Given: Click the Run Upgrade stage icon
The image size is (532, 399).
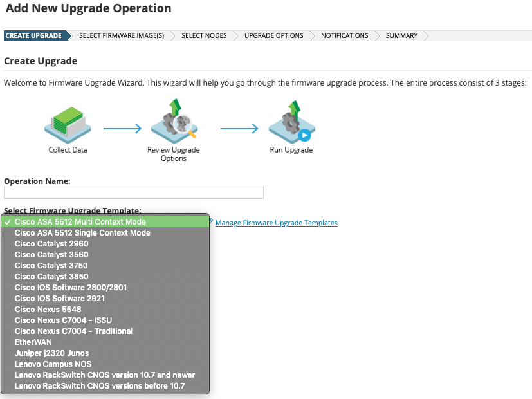Looking at the screenshot, I should 292,122.
